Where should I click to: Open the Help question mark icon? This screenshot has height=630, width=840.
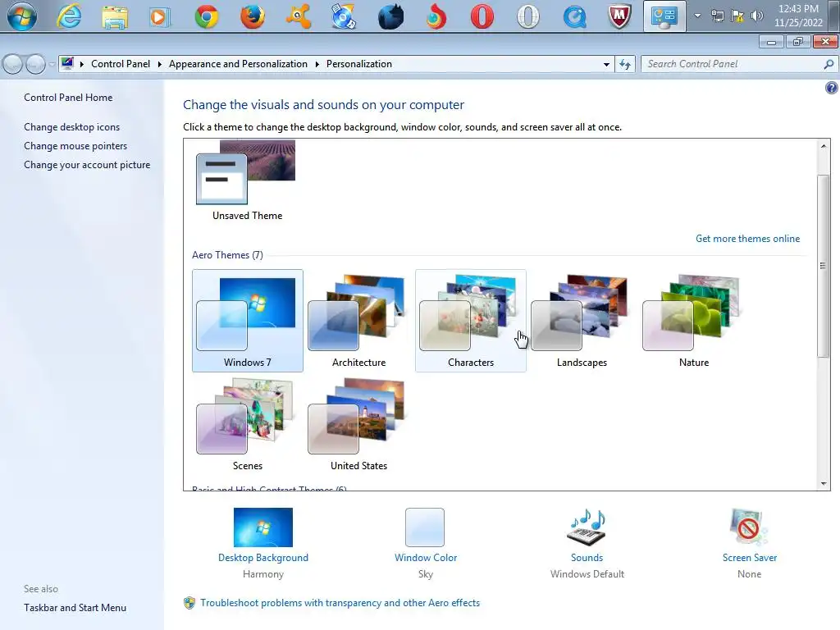pos(832,88)
